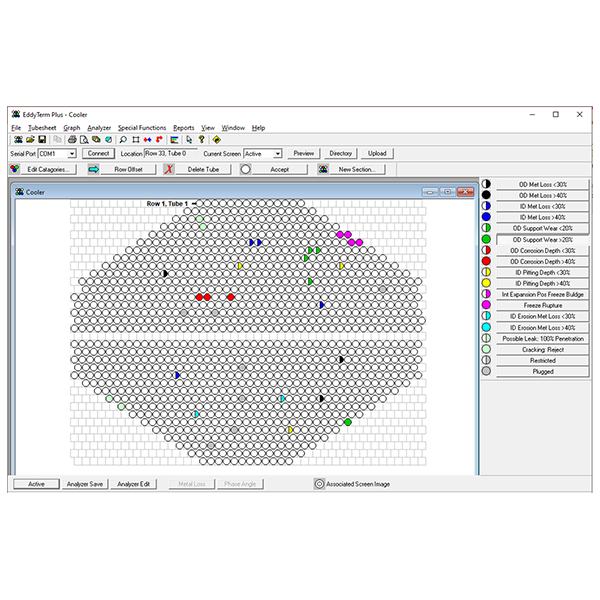Open the Reports menu

(184, 128)
